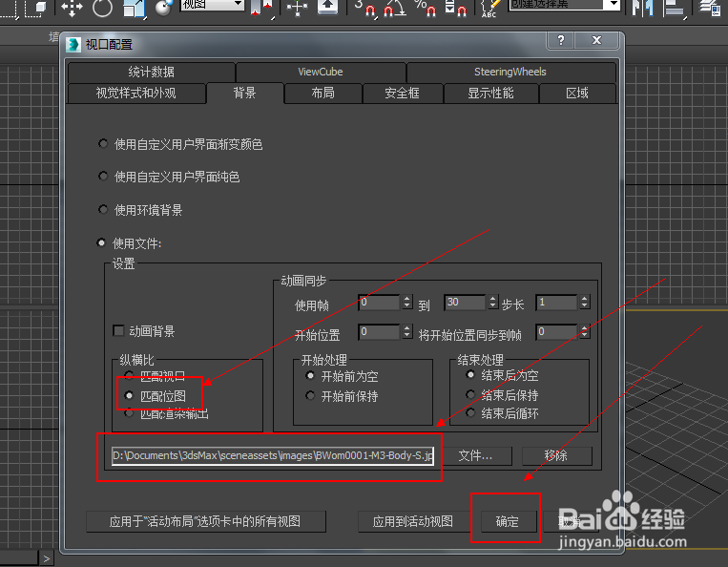This screenshot has height=567, width=728.
Task: Click the 应用到活动视图 button
Action: tap(413, 521)
